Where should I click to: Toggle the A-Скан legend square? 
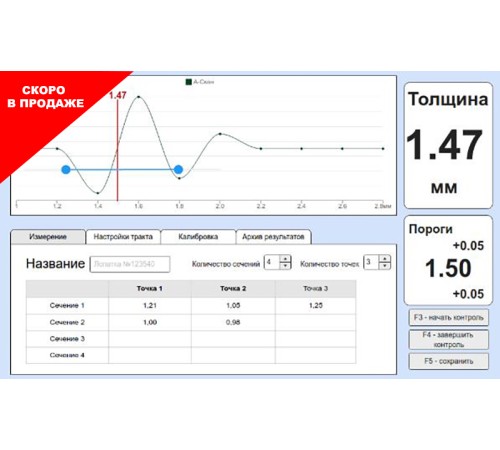tap(189, 82)
